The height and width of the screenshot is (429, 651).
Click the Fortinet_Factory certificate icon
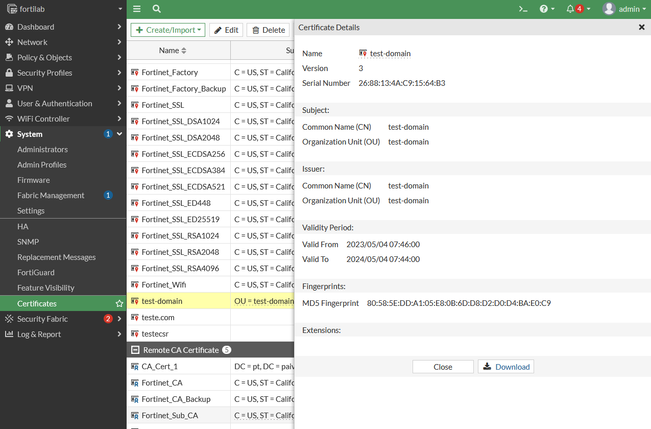135,73
